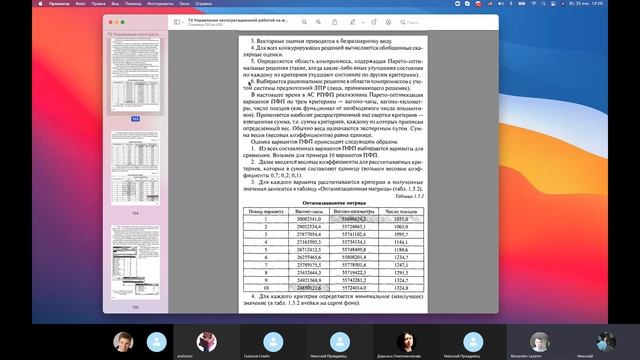640x360 pixels.
Task: Click the table heading 'Оптимизационная матрица'
Action: (334, 203)
